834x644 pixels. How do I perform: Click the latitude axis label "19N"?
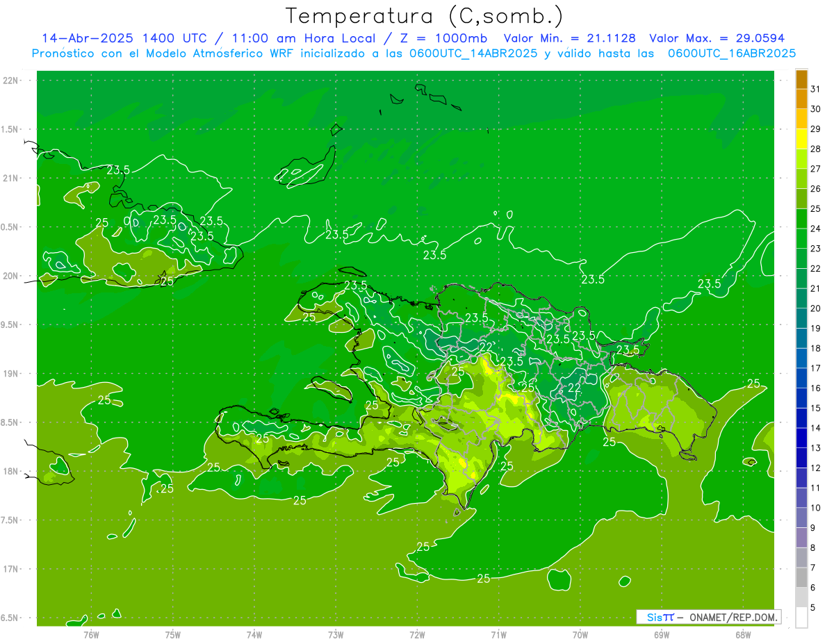[11, 374]
